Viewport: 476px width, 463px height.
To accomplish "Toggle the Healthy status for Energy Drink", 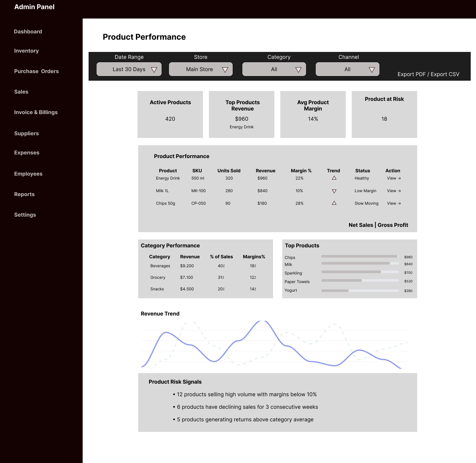I will (361, 178).
